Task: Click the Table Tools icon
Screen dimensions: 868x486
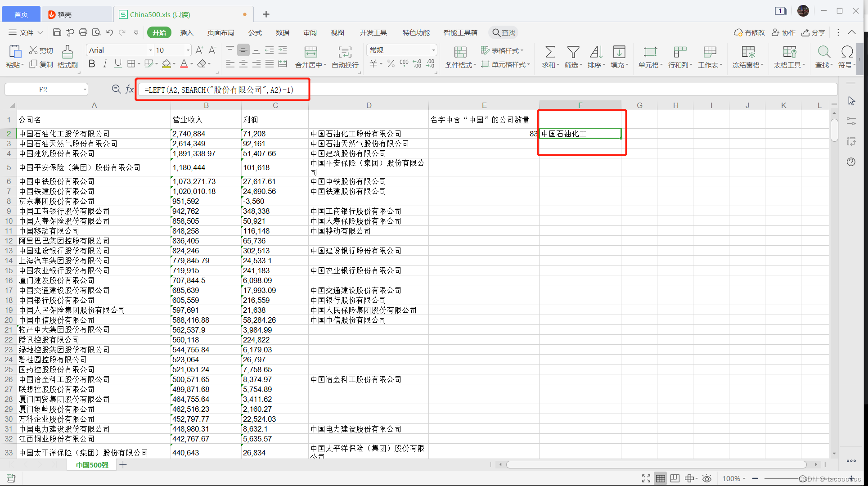Action: 790,52
